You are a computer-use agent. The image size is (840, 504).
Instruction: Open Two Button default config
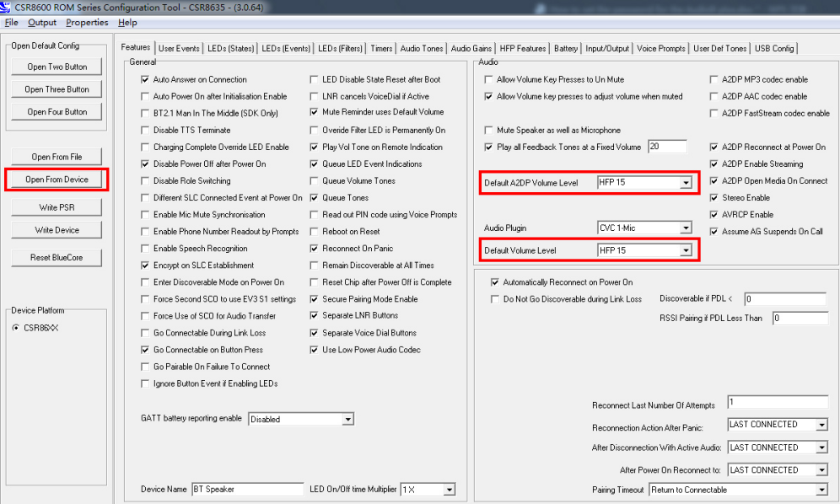[57, 67]
